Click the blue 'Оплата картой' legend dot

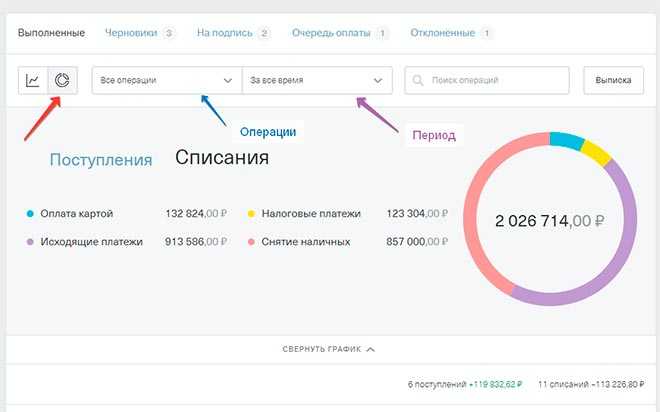(30, 214)
